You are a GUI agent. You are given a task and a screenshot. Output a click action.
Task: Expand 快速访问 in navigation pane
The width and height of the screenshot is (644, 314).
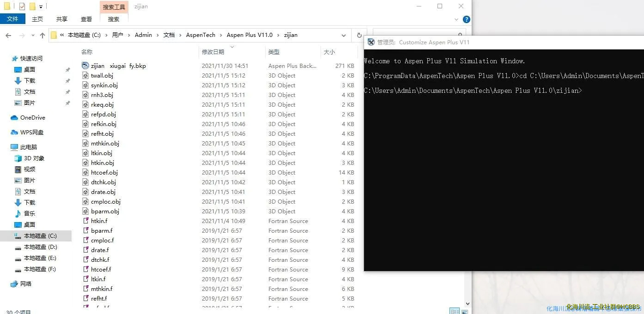[x=31, y=59]
